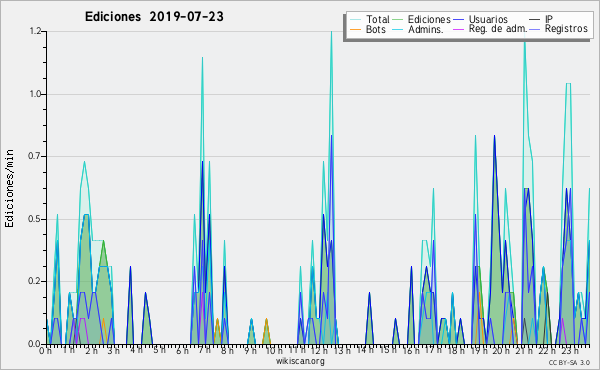
Task: Click the Total legend color line
Action: pyautogui.click(x=355, y=20)
